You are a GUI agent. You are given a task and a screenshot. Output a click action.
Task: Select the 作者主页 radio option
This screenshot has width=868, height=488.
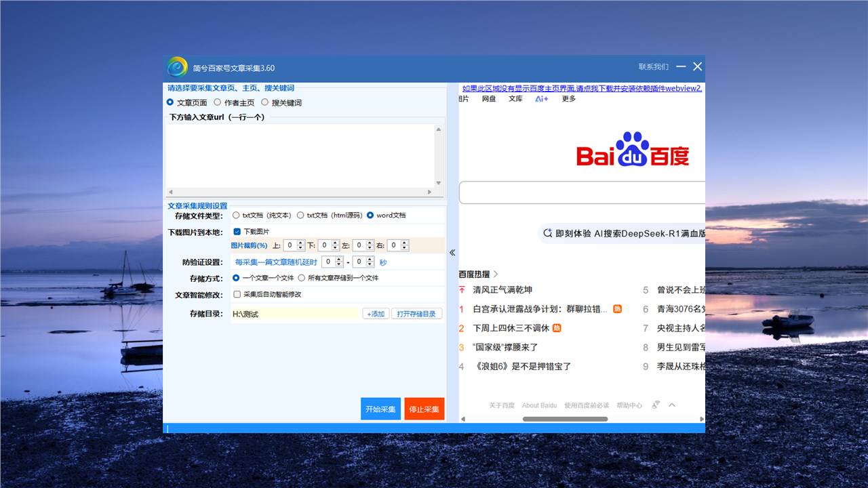click(x=218, y=102)
